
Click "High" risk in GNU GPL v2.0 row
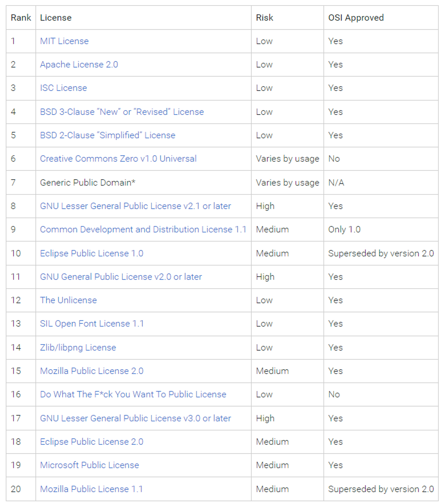click(265, 277)
